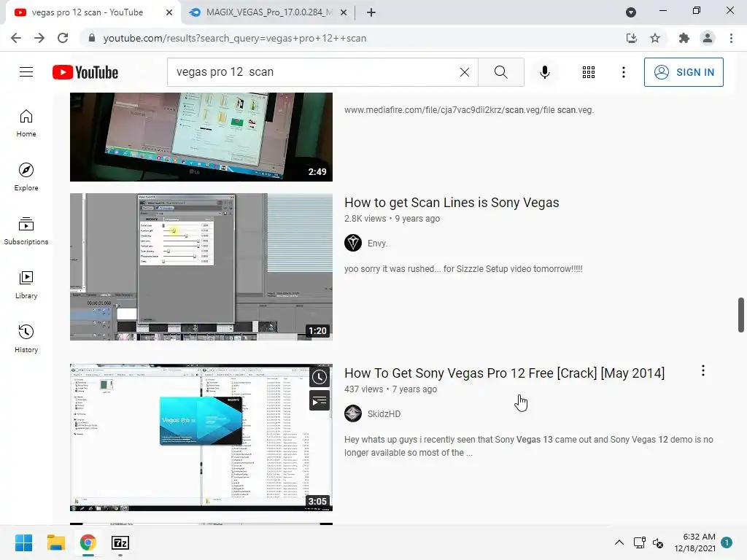Visit the Envy. channel name

tap(377, 244)
